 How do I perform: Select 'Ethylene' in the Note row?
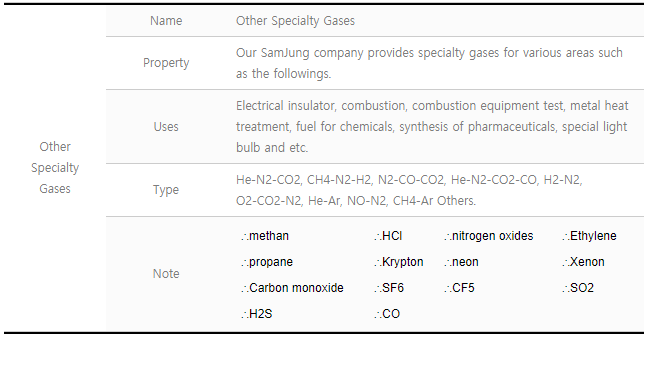[589, 236]
